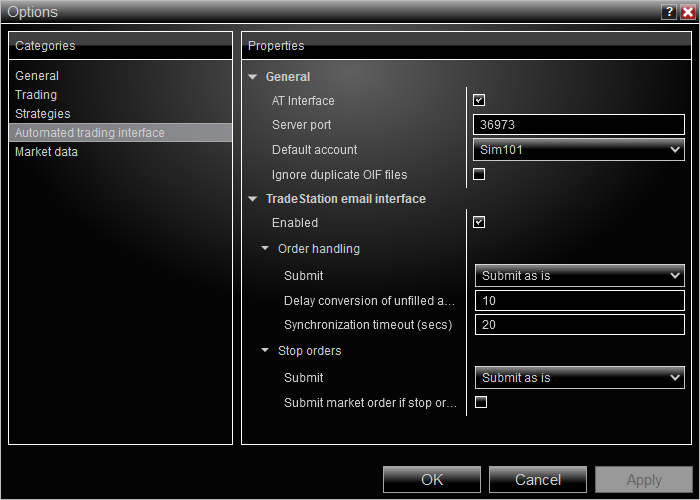Click the Delay conversion of unfilled field
Image resolution: width=700 pixels, height=500 pixels.
click(x=579, y=300)
